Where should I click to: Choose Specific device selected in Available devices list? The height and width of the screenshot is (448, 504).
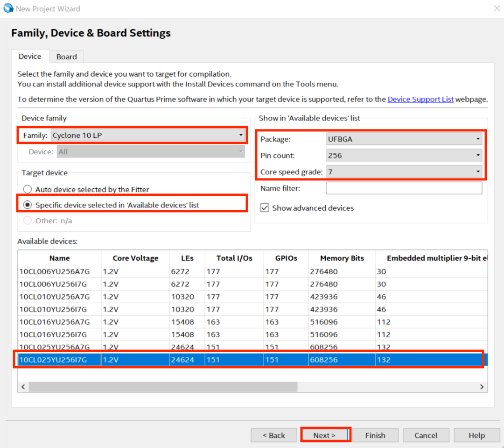[28, 205]
